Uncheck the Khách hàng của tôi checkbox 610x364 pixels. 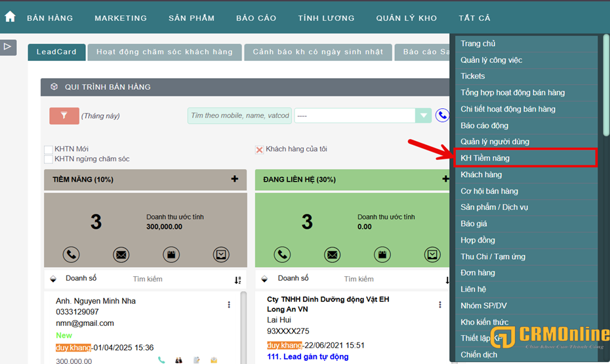tap(259, 150)
